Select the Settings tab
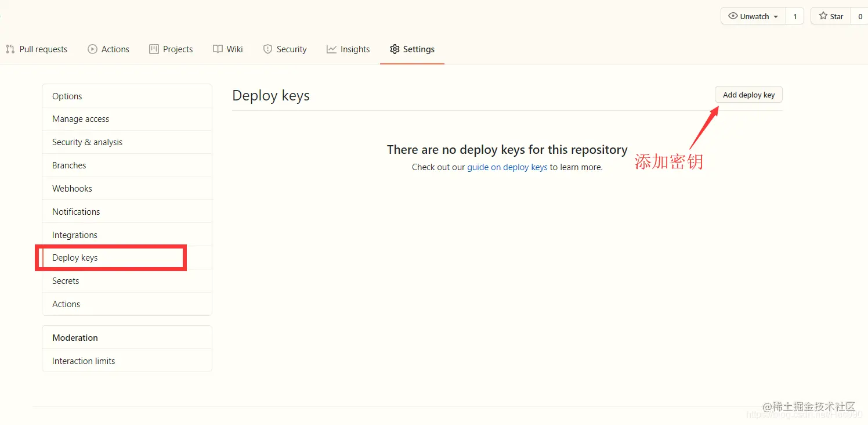Image resolution: width=868 pixels, height=425 pixels. (413, 49)
